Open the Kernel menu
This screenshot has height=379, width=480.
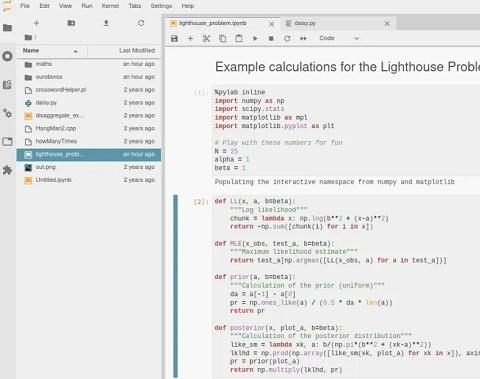(x=110, y=6)
